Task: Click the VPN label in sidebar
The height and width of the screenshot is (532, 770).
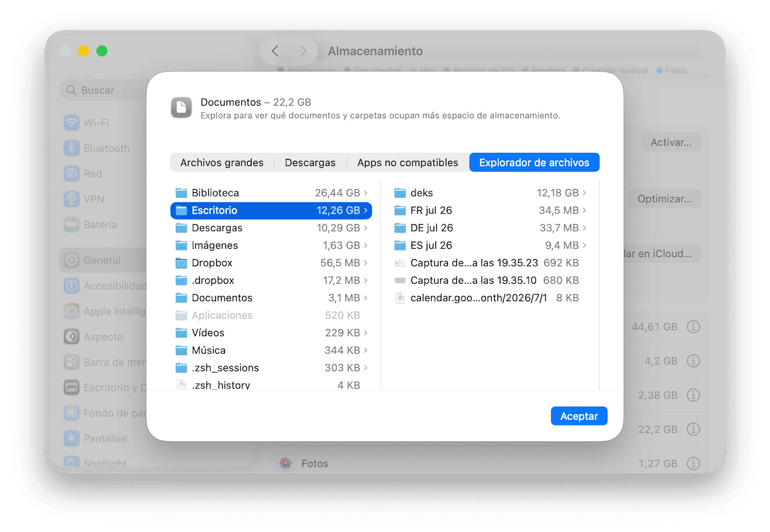Action: (94, 199)
